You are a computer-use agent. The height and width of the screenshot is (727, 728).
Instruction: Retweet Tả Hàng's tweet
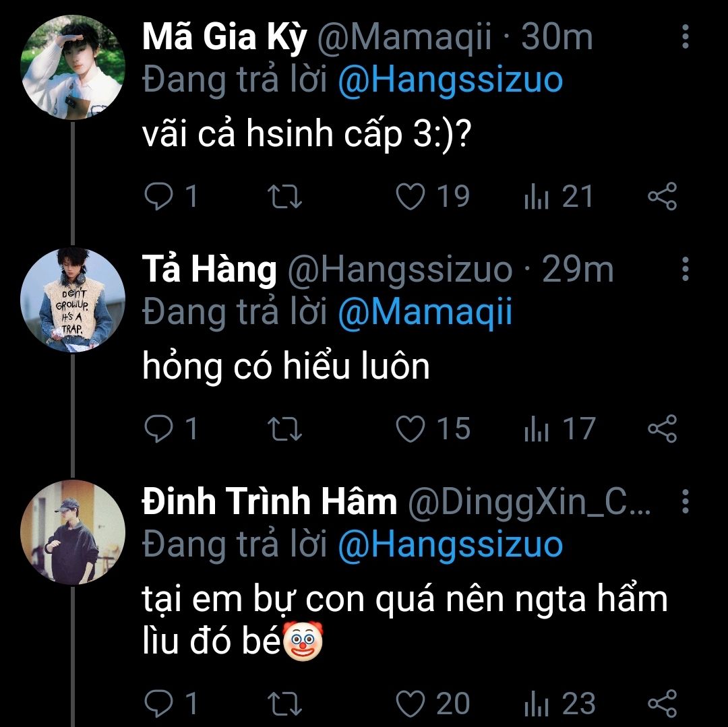(x=285, y=429)
